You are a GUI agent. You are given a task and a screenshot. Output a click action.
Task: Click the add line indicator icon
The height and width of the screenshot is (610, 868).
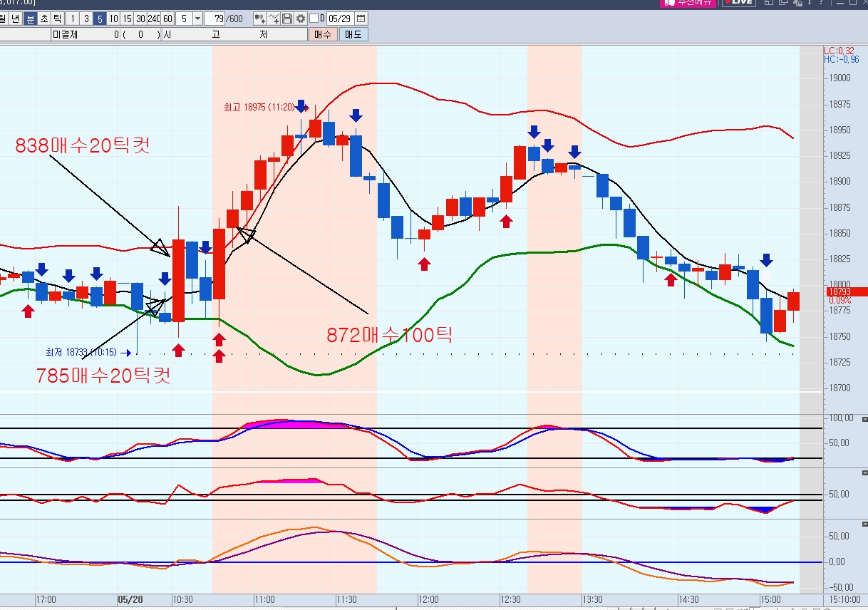(x=274, y=19)
